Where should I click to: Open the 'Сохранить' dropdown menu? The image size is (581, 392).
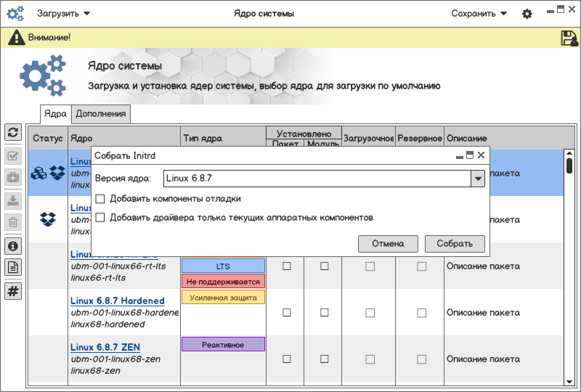click(479, 14)
